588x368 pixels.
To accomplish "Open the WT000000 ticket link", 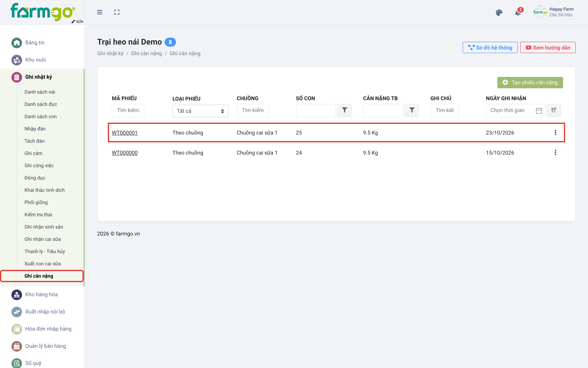I will coord(125,153).
